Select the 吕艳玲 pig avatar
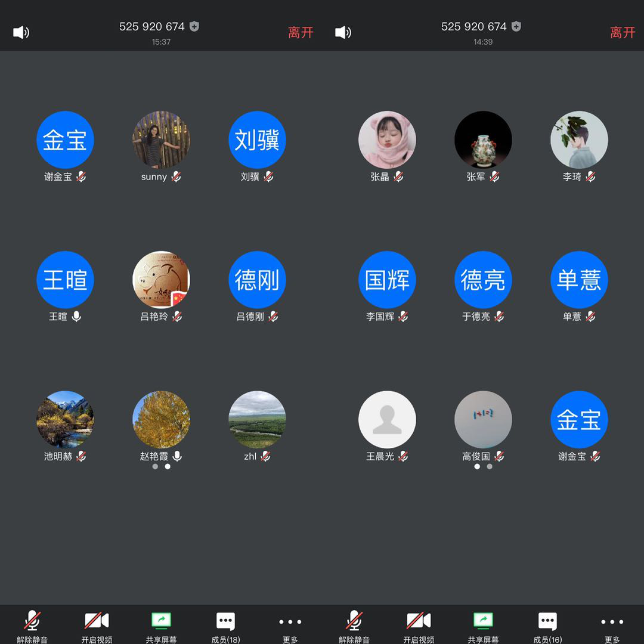This screenshot has width=644, height=644. (161, 280)
